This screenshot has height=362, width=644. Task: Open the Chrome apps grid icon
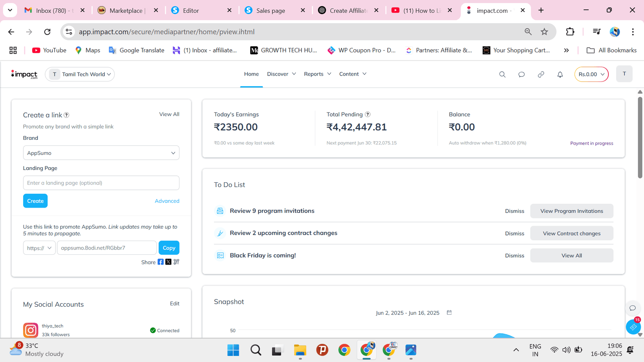(x=13, y=50)
